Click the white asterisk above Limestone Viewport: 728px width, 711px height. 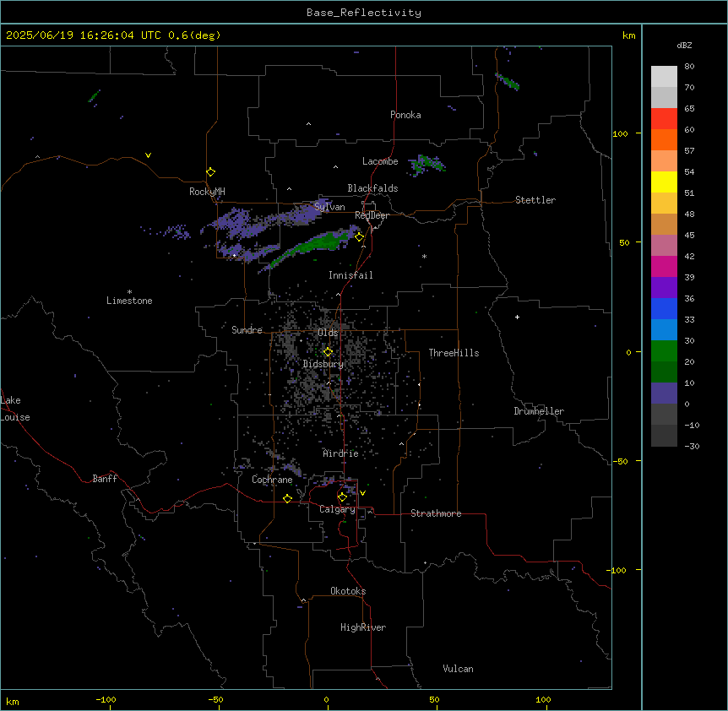[129, 291]
